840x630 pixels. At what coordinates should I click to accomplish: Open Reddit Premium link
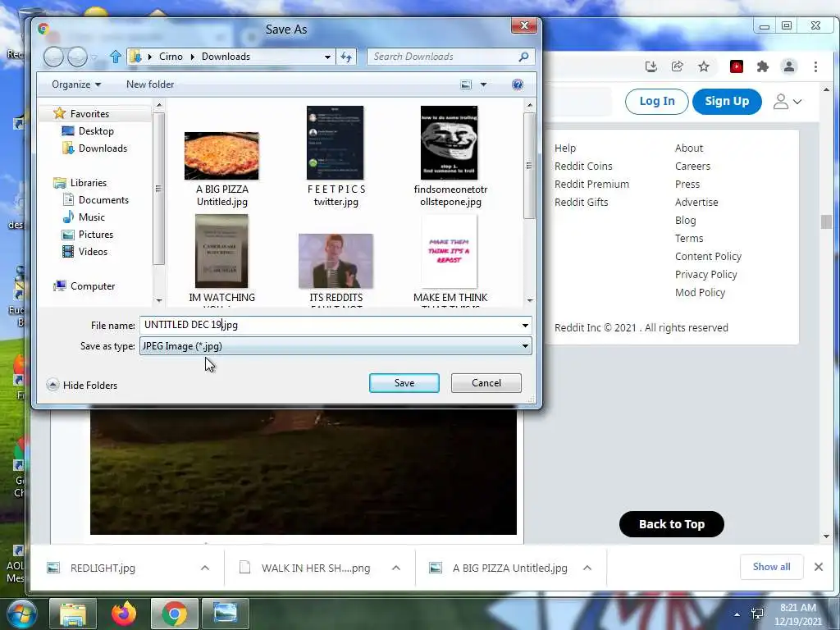pyautogui.click(x=591, y=185)
